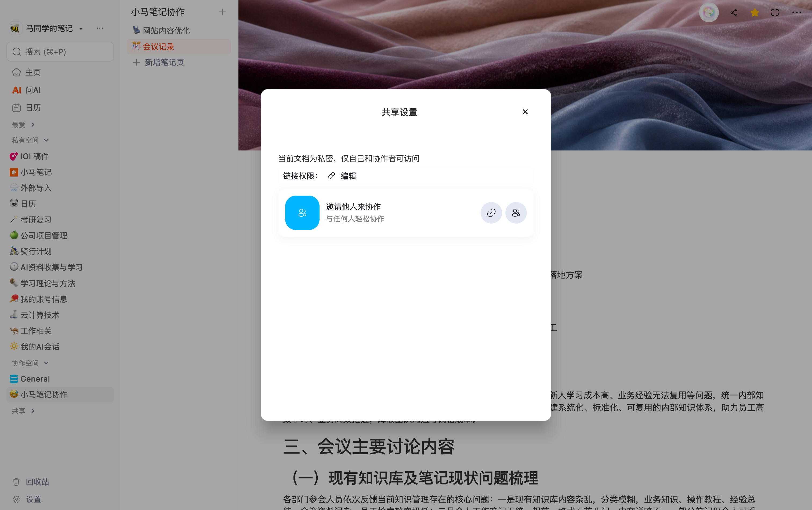Expand the 最爱 section
Screen dimensions: 812x510
(23, 125)
